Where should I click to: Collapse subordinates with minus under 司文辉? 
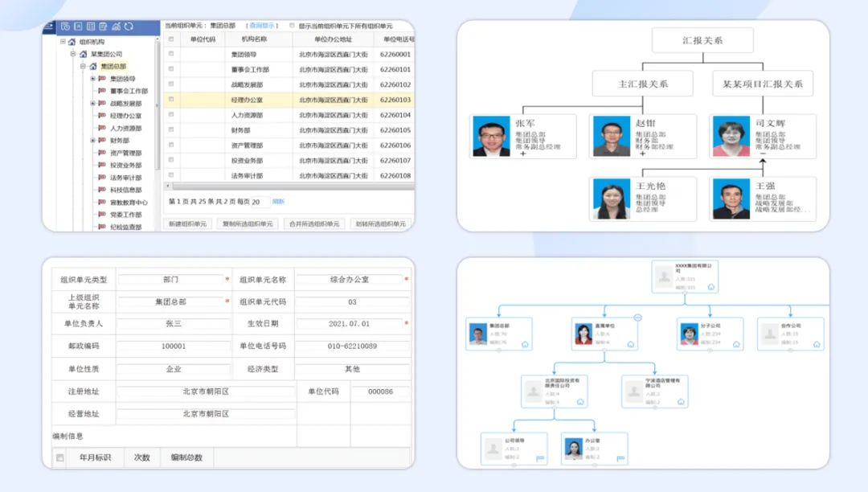click(x=763, y=154)
